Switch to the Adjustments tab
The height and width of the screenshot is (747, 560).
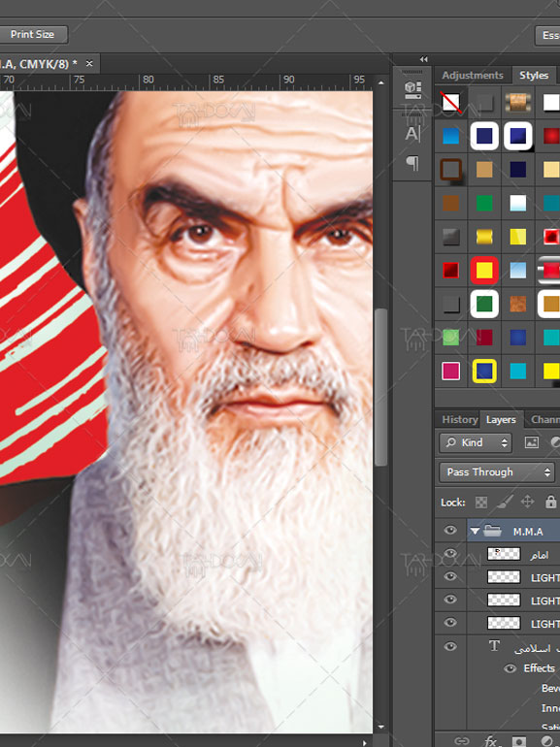[473, 76]
